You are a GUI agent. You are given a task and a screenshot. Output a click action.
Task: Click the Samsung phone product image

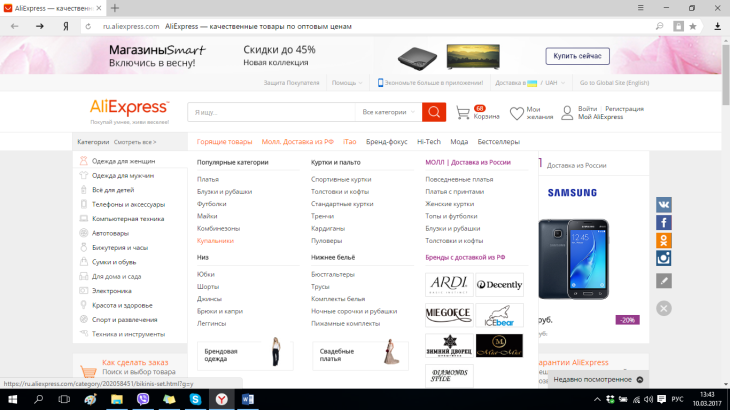click(x=574, y=259)
